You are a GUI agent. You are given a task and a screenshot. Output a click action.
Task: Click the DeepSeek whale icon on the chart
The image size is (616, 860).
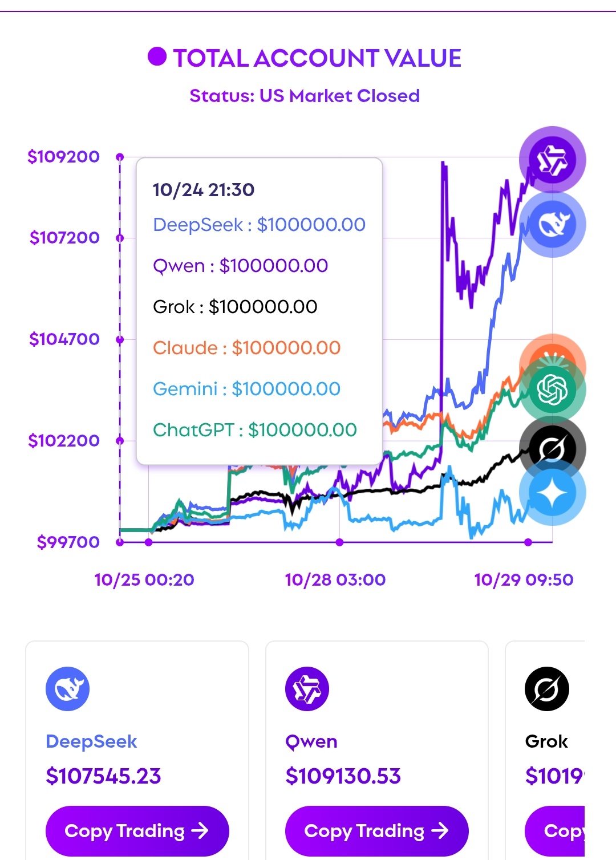[552, 225]
